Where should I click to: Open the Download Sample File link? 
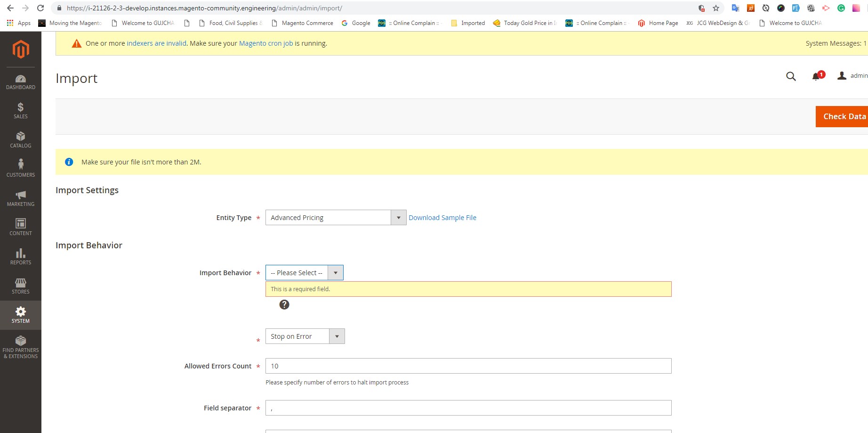tap(442, 217)
